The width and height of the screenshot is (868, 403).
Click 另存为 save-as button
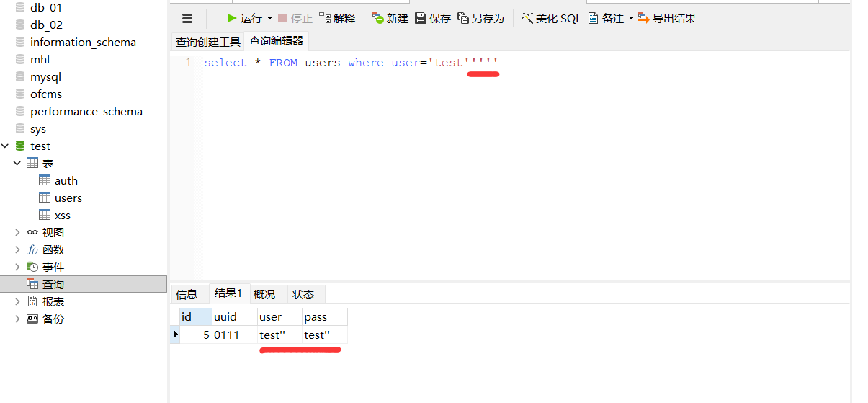(x=480, y=18)
